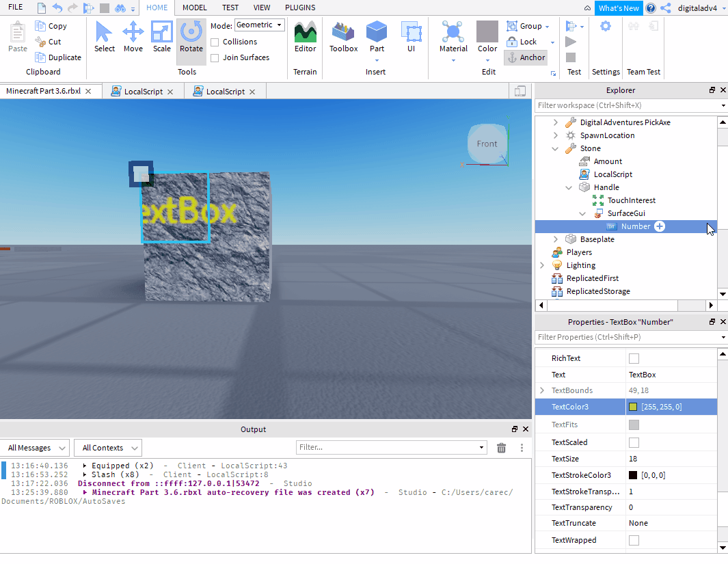Open the PLUGINS tab
Viewport: 728px width, 564px height.
click(300, 8)
